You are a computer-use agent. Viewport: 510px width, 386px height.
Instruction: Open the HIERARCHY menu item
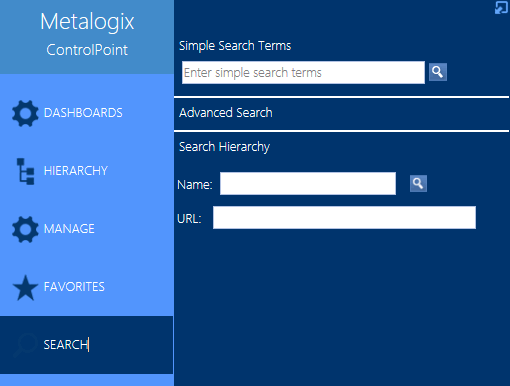[87, 171]
